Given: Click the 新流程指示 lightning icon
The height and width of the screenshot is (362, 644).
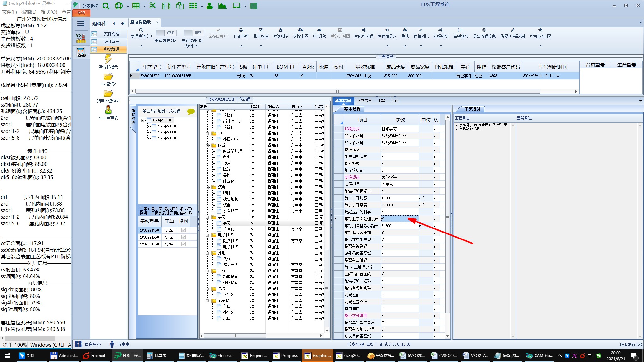Looking at the screenshot, I should [x=108, y=59].
